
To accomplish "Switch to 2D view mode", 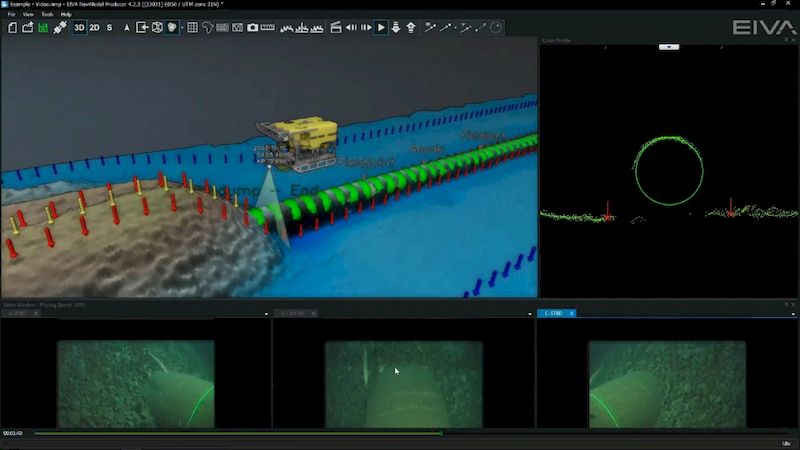I will pyautogui.click(x=94, y=28).
